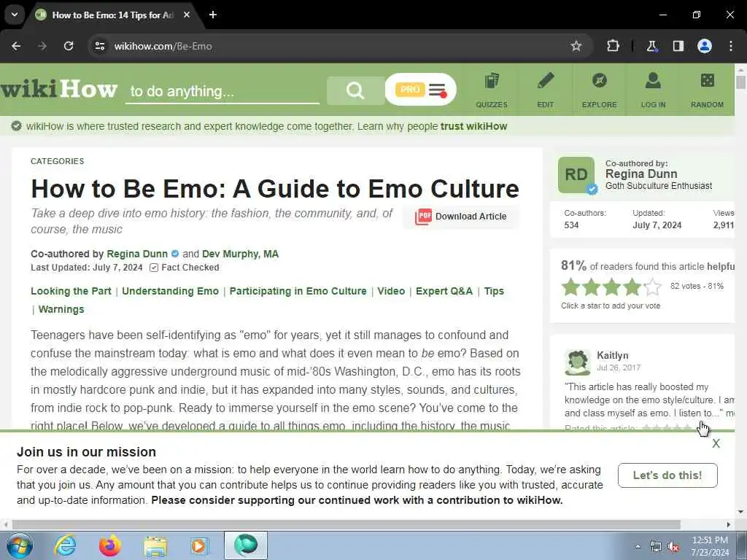This screenshot has height=560, width=747.
Task: Launch Internet Explorer from taskbar
Action: tap(65, 545)
